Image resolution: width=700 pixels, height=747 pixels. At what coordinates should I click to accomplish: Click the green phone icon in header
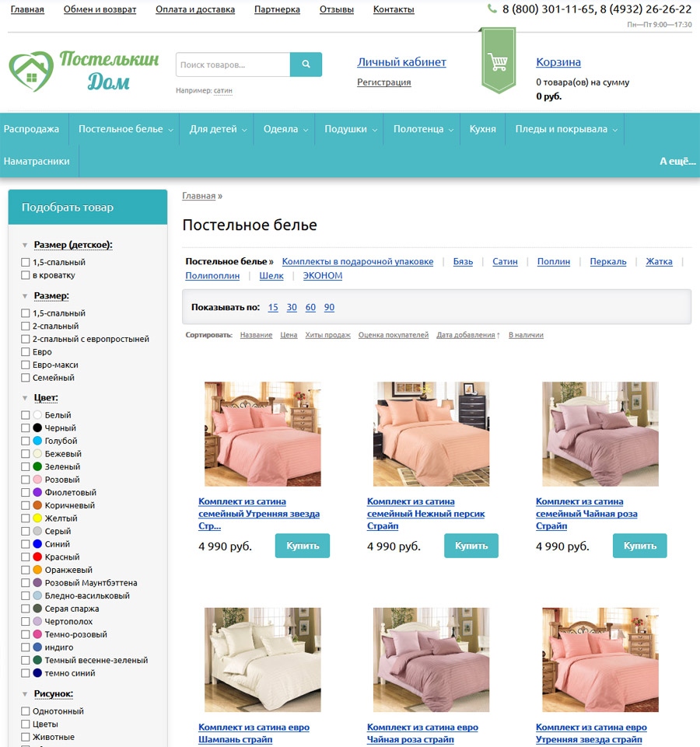492,9
